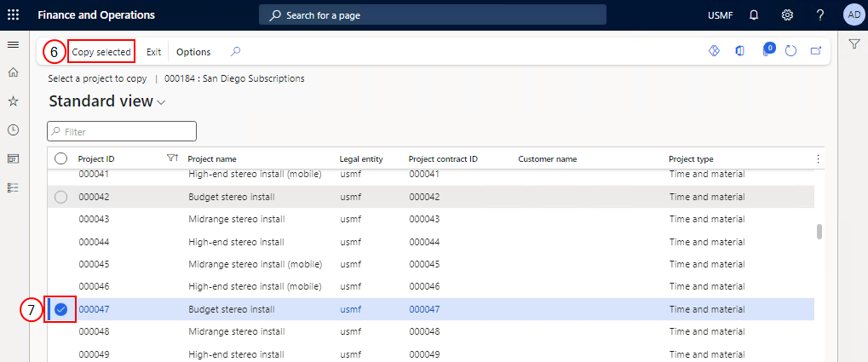The height and width of the screenshot is (362, 868).
Task: Click Midrange stereo install in row 000048
Action: pyautogui.click(x=236, y=331)
